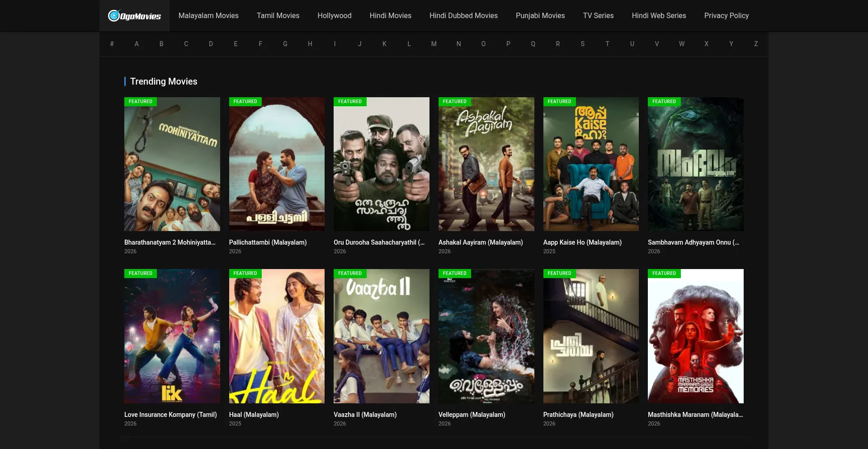The image size is (868, 449).
Task: Filter movies by letter C
Action: [186, 44]
